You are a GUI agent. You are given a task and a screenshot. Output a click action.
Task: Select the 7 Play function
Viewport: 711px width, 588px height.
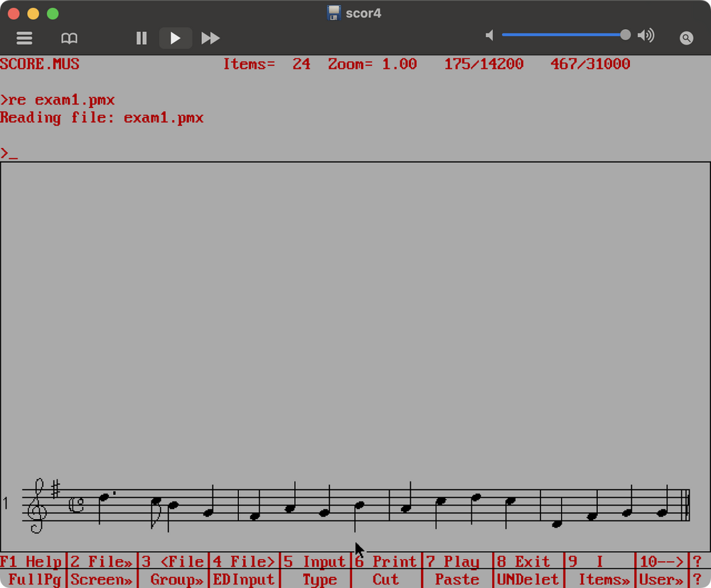[x=457, y=562]
